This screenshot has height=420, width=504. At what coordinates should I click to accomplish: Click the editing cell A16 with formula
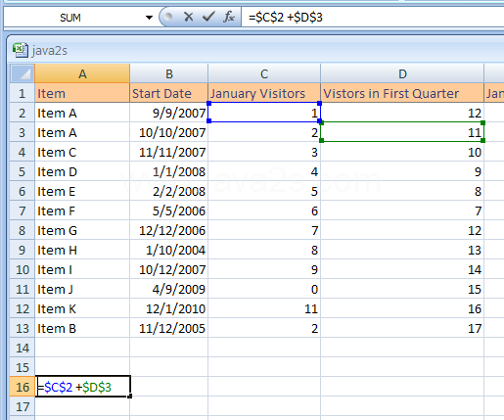83,387
